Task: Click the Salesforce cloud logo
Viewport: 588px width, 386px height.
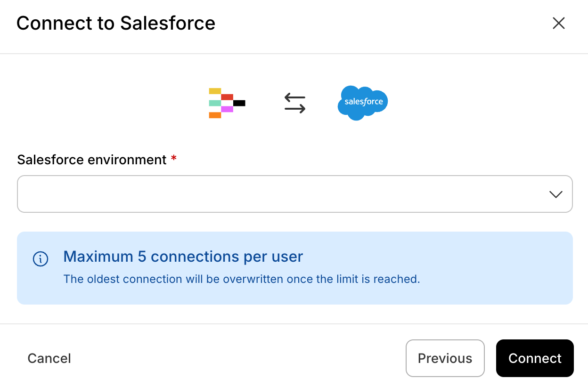Action: coord(362,103)
